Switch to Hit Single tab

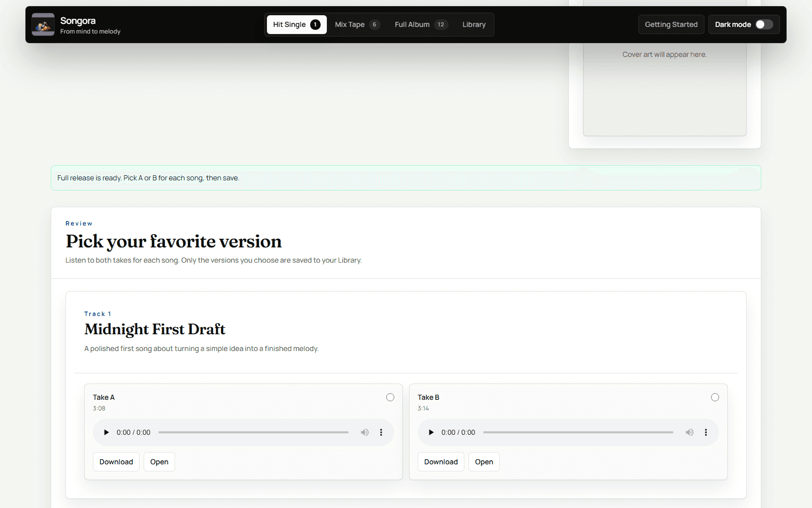(x=296, y=24)
